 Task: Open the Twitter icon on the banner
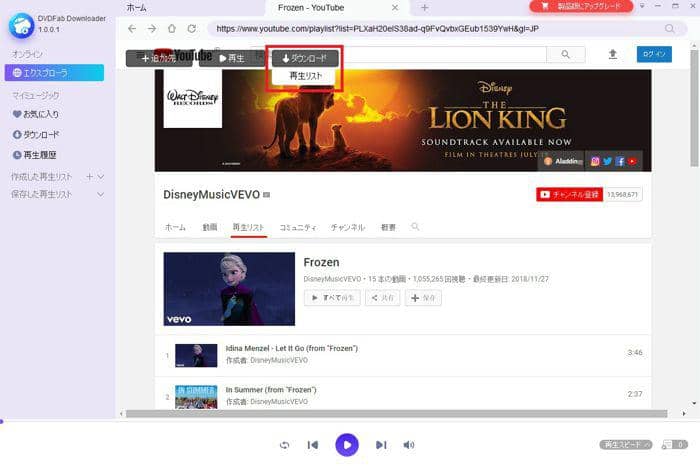(607, 162)
